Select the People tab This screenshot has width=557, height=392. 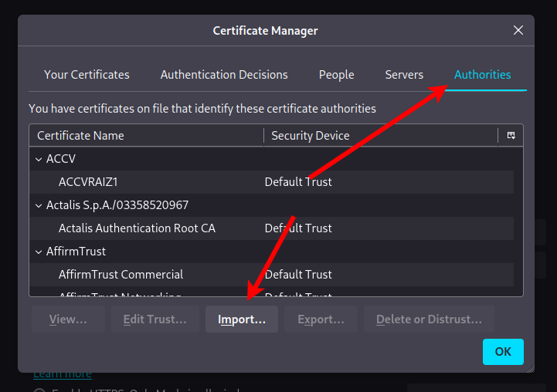click(336, 75)
